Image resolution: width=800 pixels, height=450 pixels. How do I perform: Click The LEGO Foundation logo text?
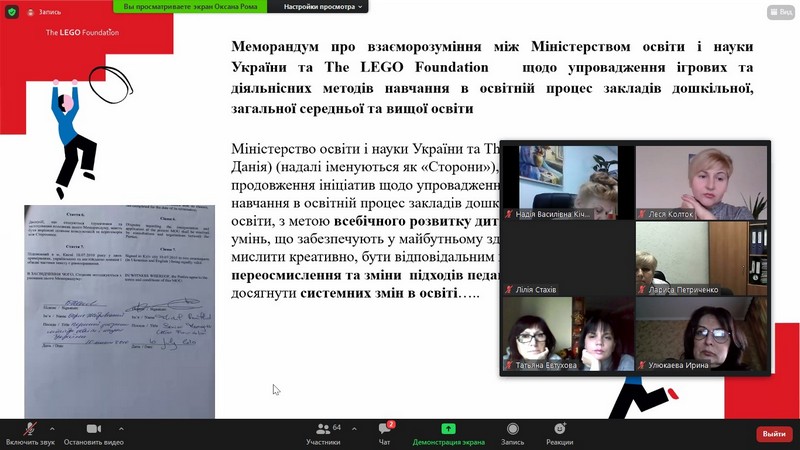click(82, 32)
